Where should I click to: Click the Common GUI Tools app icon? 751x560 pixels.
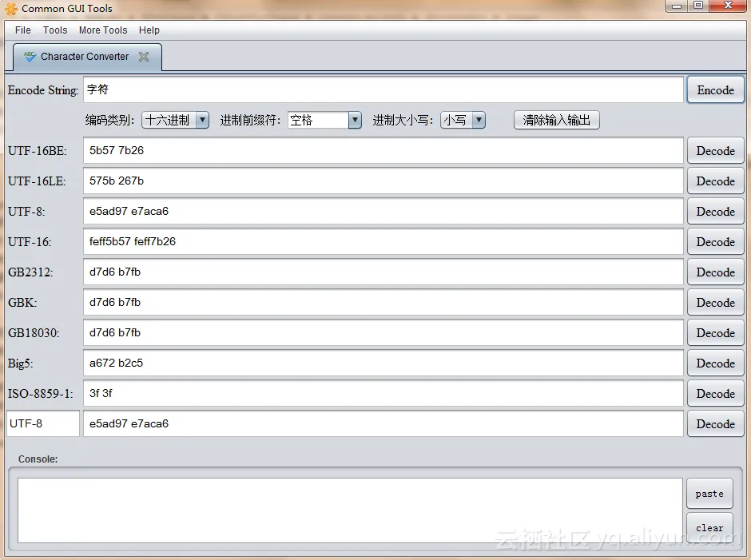pos(10,9)
